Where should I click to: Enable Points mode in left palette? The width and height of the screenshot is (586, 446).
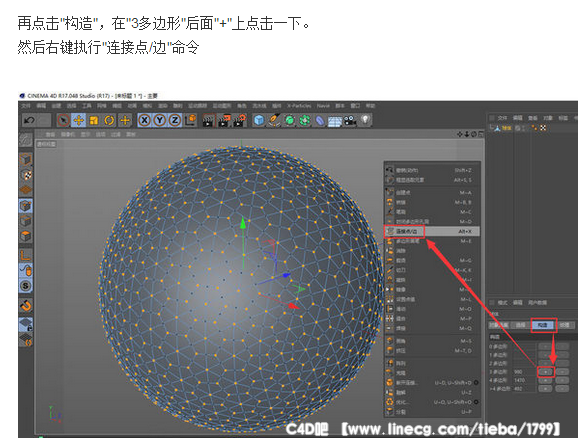[26, 206]
